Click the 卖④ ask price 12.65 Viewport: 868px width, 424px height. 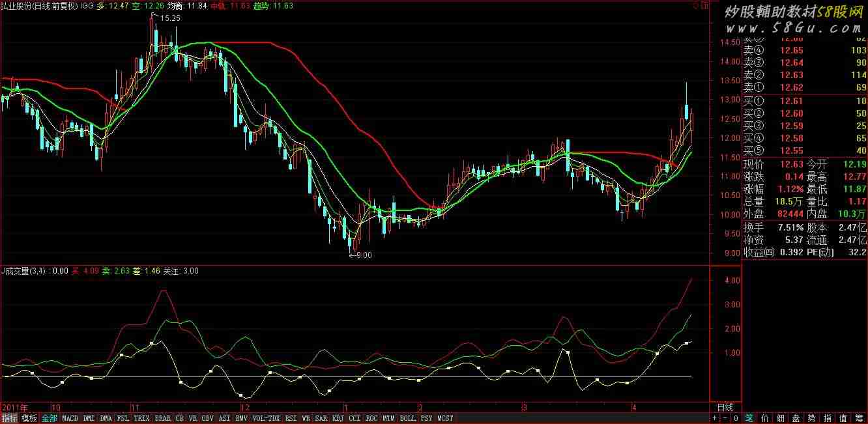tap(792, 50)
